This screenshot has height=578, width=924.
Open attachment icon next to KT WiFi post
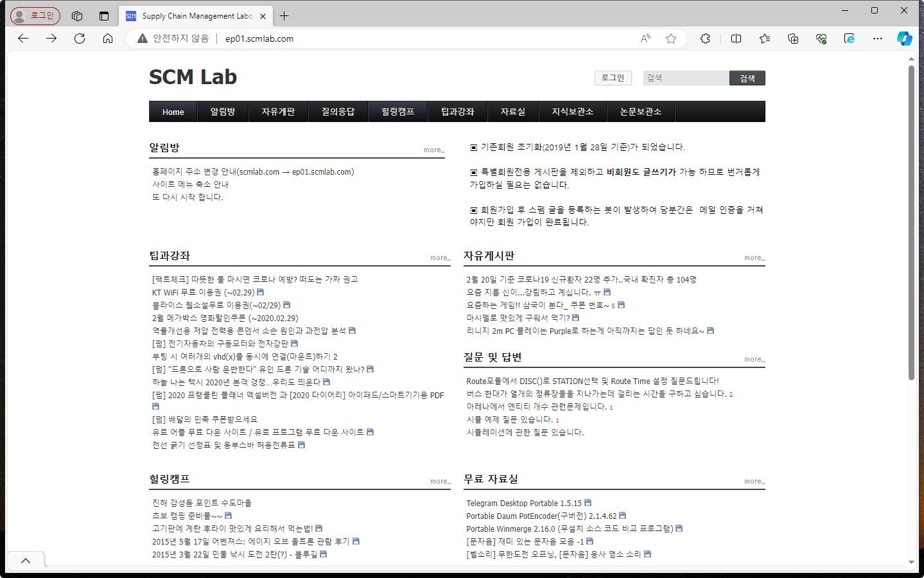261,292
